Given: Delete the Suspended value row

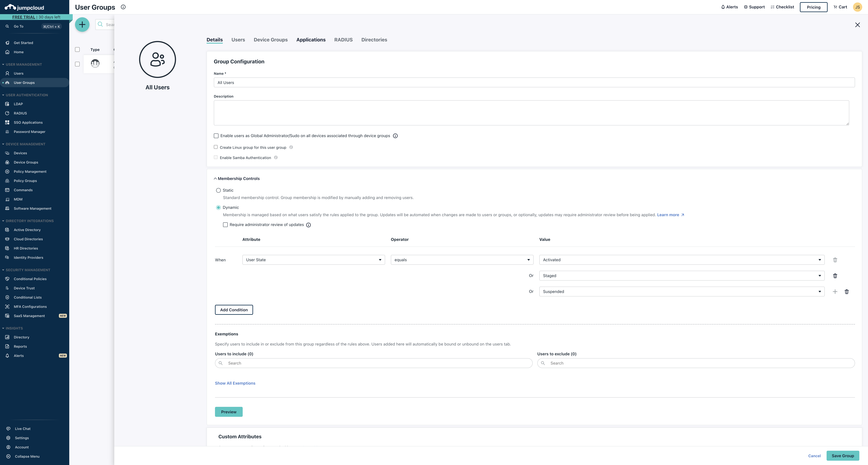Looking at the screenshot, I should click(847, 292).
